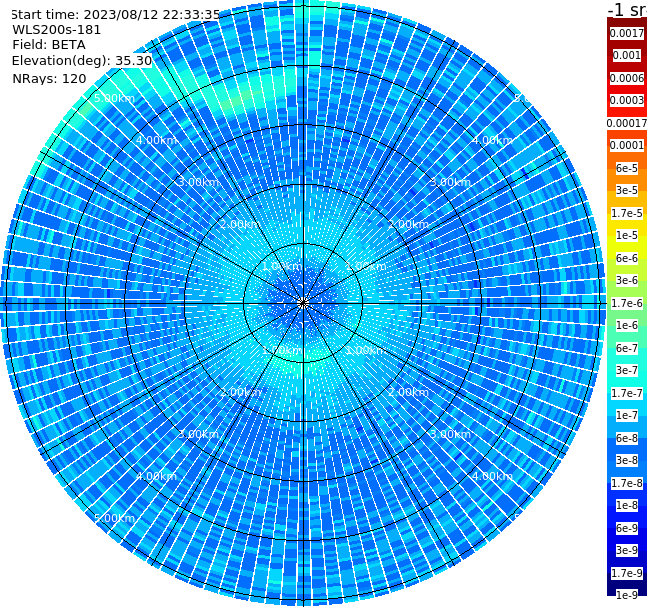Image resolution: width=647 pixels, height=607 pixels.
Task: Click the 1e-5 colorbar value
Action: (x=627, y=235)
